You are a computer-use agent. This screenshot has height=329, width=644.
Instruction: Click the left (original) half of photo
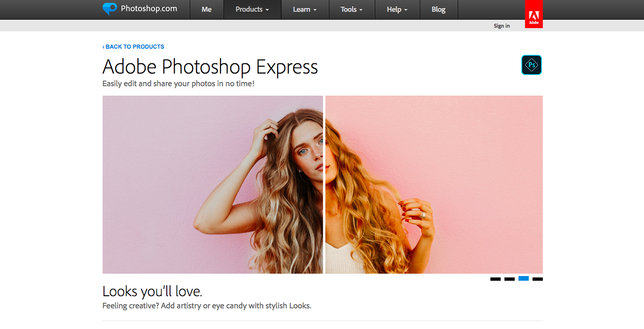coord(213,185)
